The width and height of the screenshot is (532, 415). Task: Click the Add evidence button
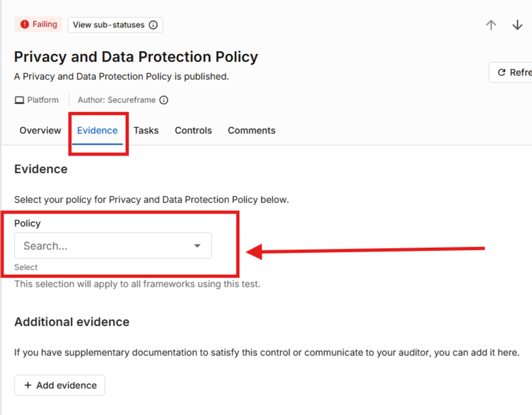(x=60, y=385)
